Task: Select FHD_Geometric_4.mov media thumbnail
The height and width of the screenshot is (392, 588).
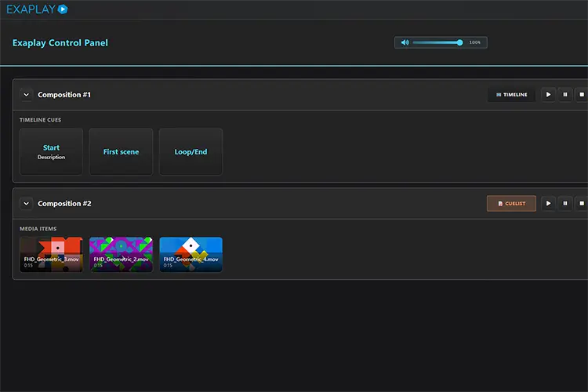Action: click(191, 254)
